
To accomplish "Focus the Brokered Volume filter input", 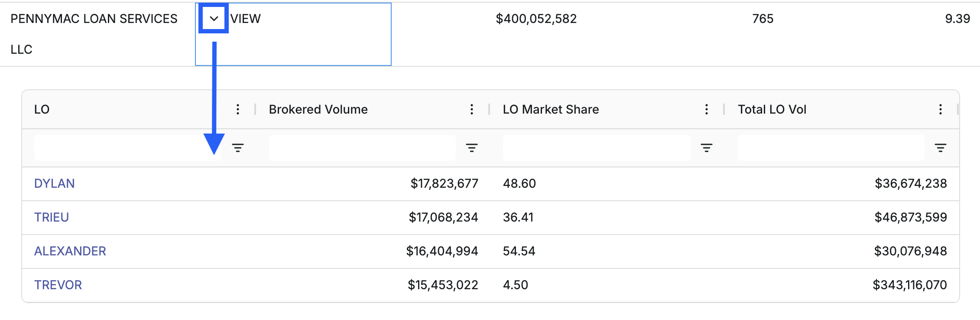I will point(362,148).
